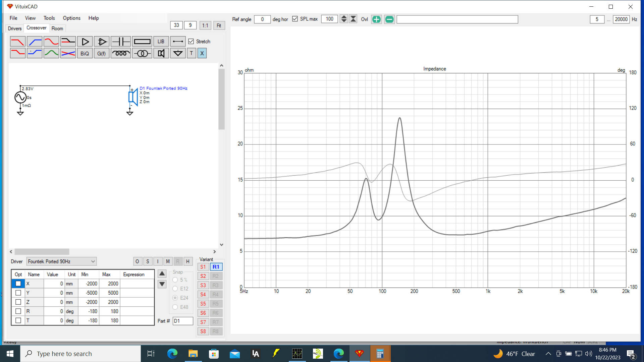Viewport: 644px width, 362px height.
Task: Click schematic scroll up arrow
Action: click(x=221, y=66)
